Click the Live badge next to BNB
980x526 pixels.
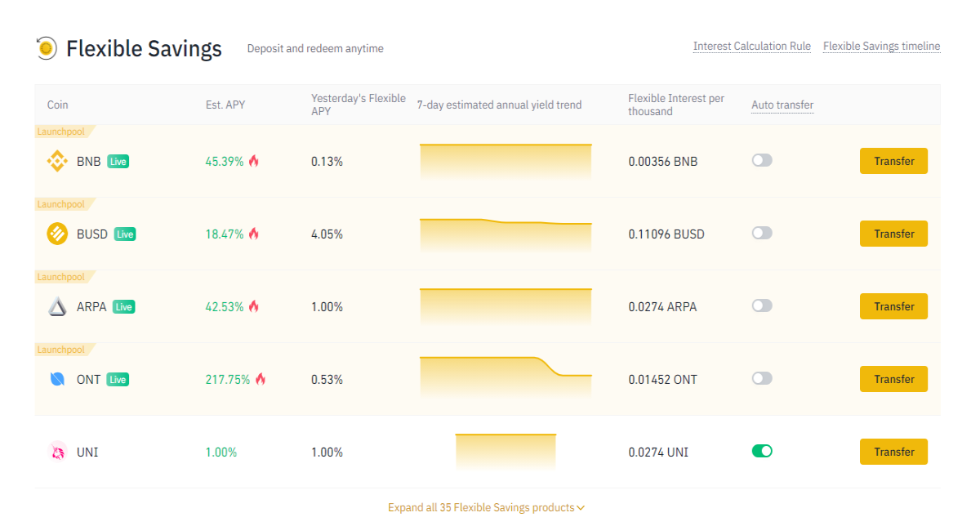click(118, 162)
